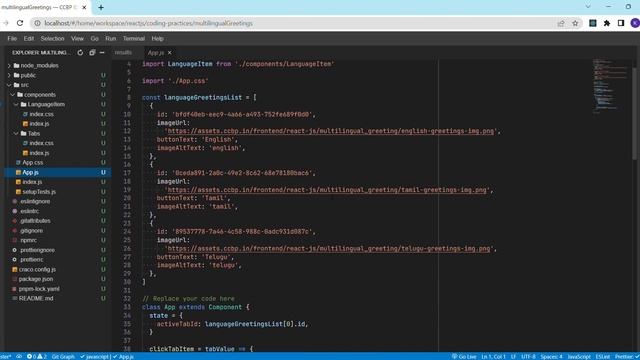The width and height of the screenshot is (640, 360).
Task: Click the site info icon beside localhost
Action: pyautogui.click(x=37, y=23)
